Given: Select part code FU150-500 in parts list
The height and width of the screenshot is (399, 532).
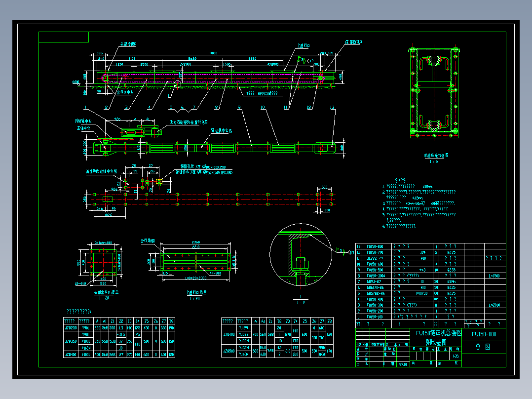Looking at the screenshot, I should (x=375, y=270).
